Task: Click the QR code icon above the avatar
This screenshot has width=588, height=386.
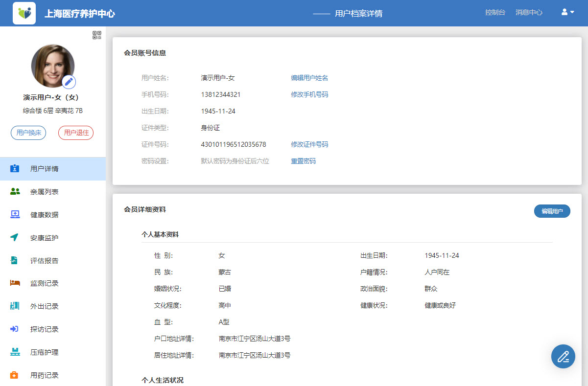Action: (96, 35)
